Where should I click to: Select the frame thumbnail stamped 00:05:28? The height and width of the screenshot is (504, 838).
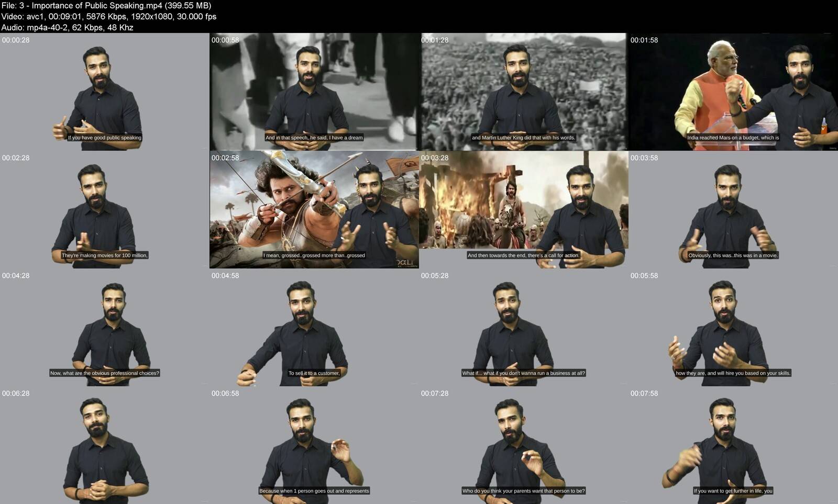pos(524,327)
